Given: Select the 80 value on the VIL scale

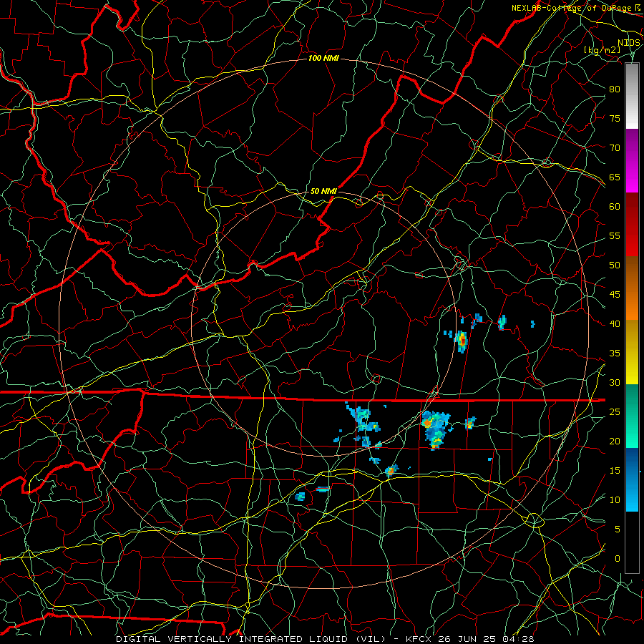Looking at the screenshot, I should click(615, 89).
